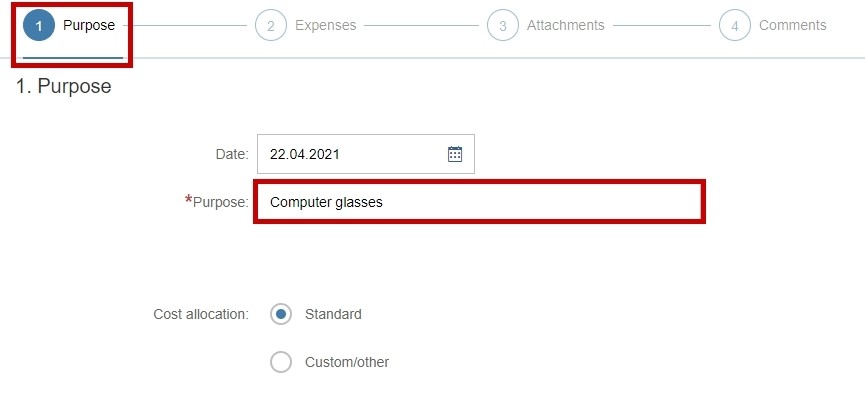865x401 pixels.
Task: Click the Date: field label
Action: coord(232,154)
